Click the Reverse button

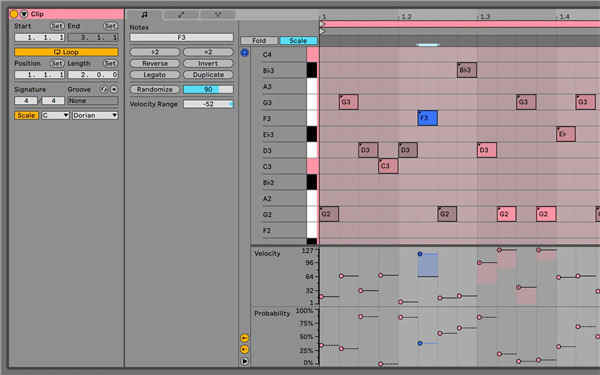[155, 64]
